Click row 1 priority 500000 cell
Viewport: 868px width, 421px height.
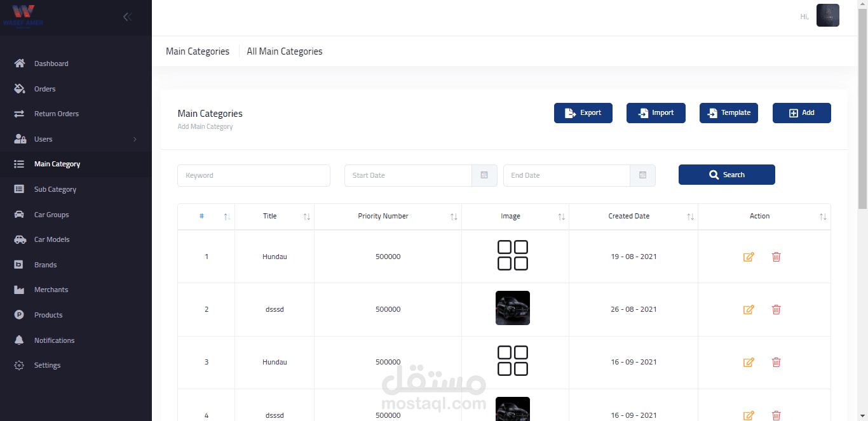(388, 257)
